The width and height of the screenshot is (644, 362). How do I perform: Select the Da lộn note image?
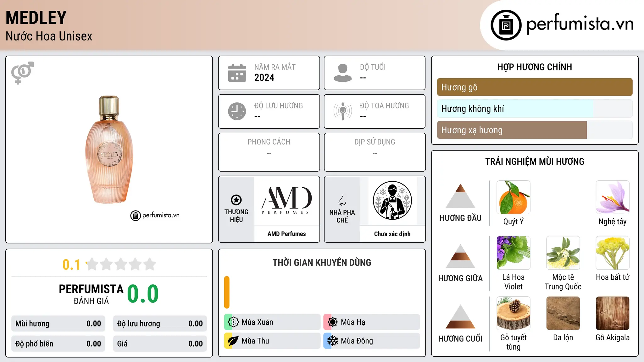click(563, 313)
